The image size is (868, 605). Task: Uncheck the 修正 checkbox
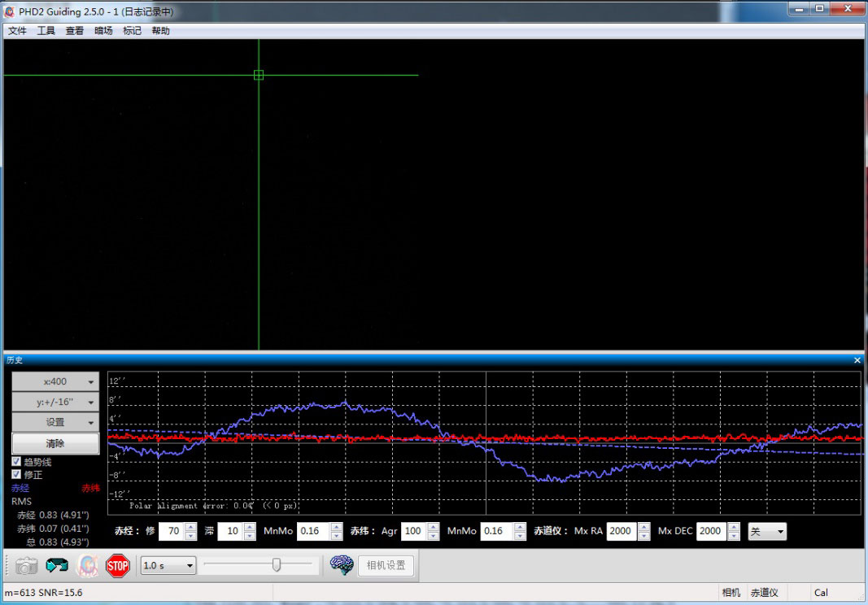tap(17, 474)
